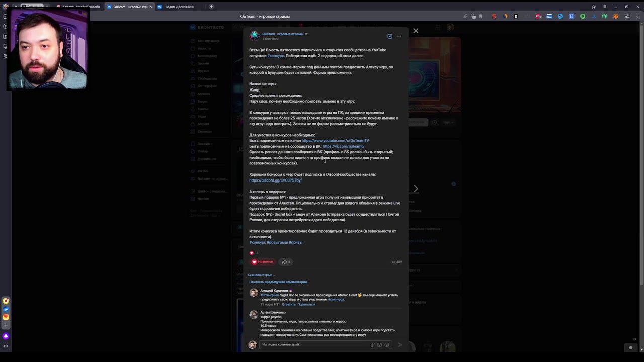Follow the #конкурс hashtag in the first paragraph
This screenshot has width=644, height=362.
click(x=276, y=56)
